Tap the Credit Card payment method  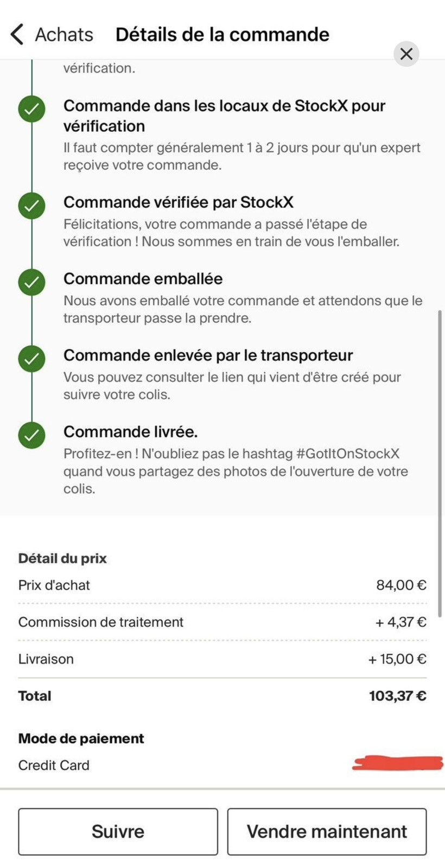pyautogui.click(x=54, y=765)
